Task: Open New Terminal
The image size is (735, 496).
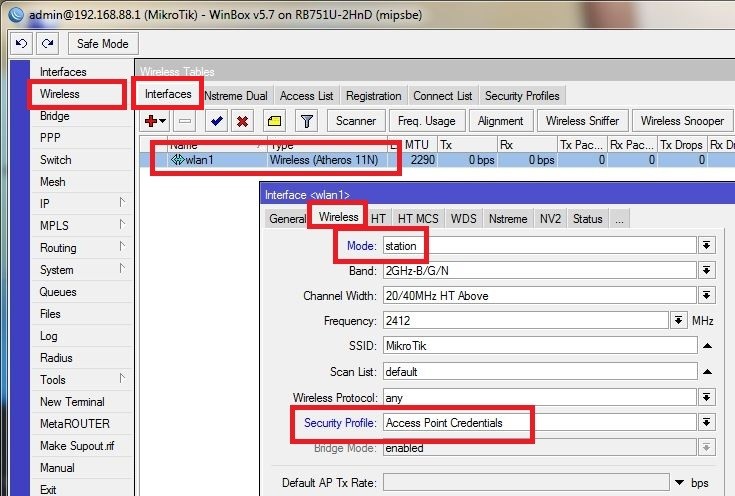Action: 72,402
